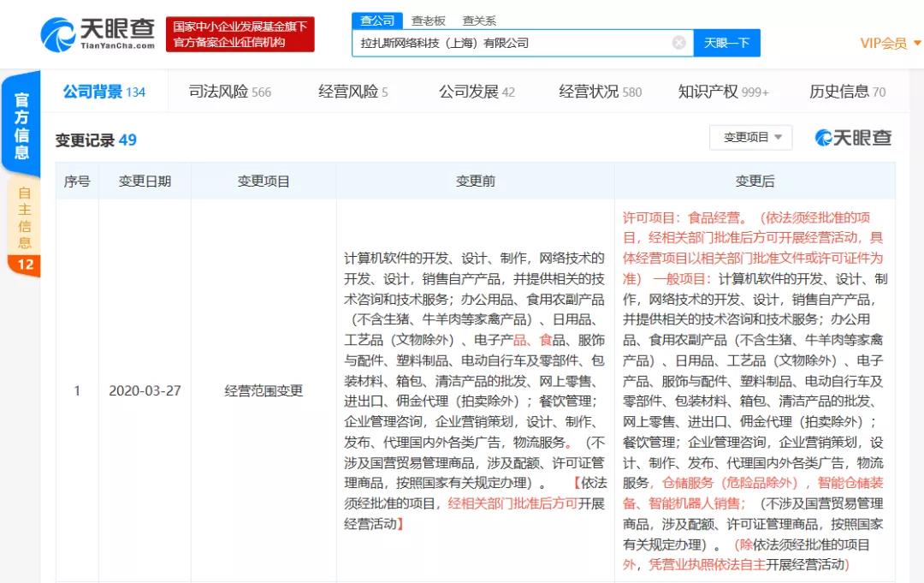
Task: Click the company name search field
Action: pos(513,43)
